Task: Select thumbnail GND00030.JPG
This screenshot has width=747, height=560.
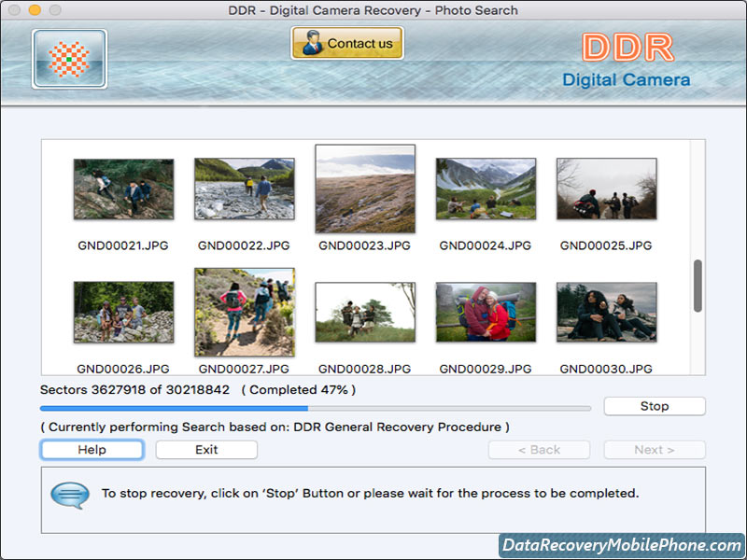Action: click(x=606, y=312)
